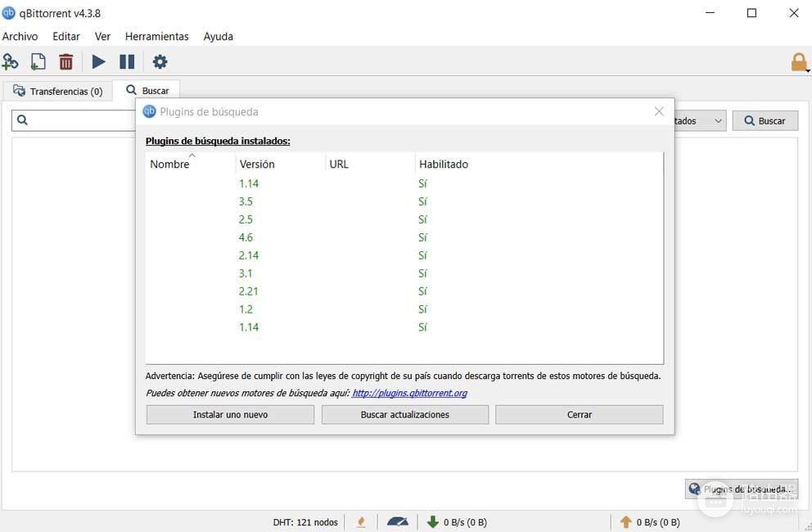812x532 pixels.
Task: Click the Cerrar button
Action: pyautogui.click(x=580, y=414)
